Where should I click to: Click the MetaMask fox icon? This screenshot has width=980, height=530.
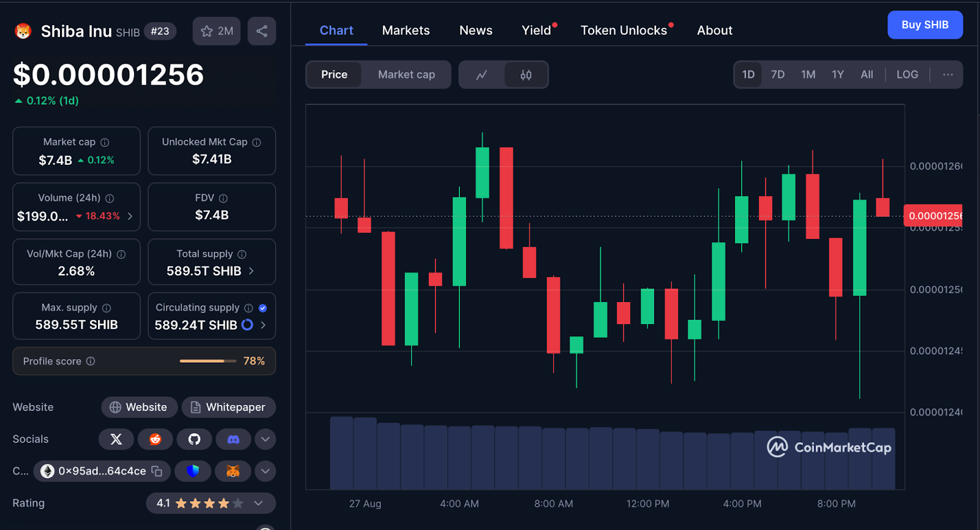[233, 471]
